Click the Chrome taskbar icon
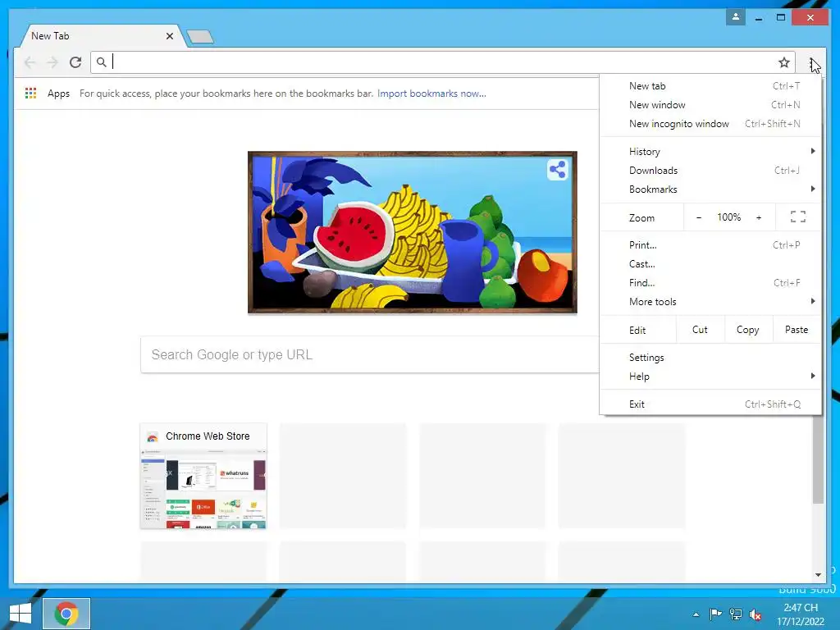Image resolution: width=840 pixels, height=630 pixels. 66,614
